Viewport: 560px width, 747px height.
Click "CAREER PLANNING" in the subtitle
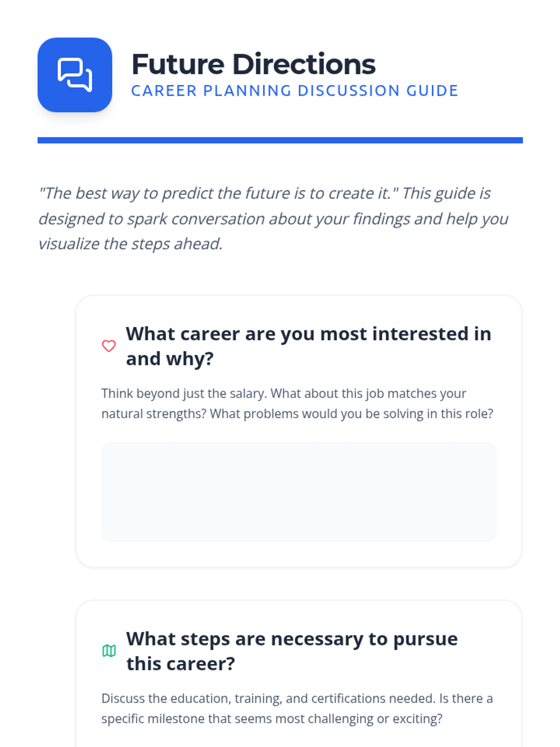click(x=211, y=91)
